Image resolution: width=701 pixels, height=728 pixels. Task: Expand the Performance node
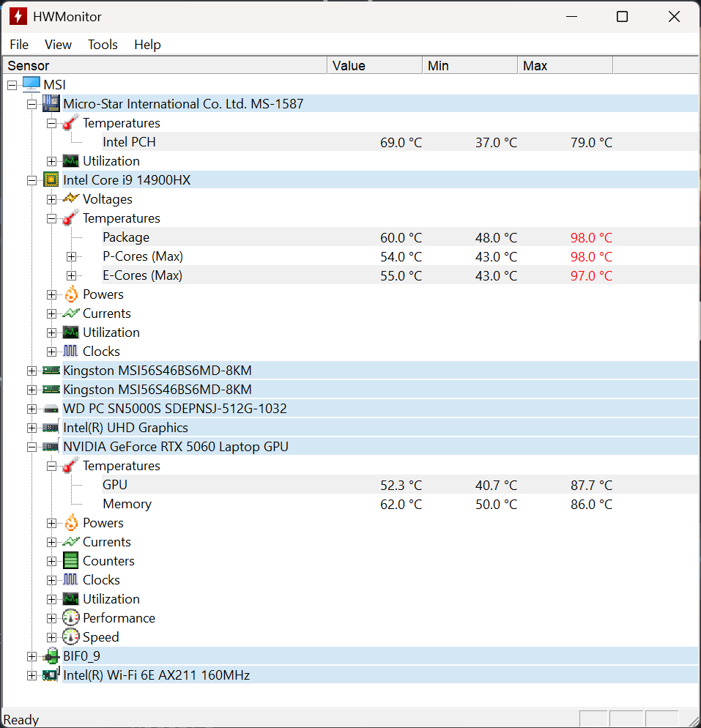pyautogui.click(x=51, y=618)
